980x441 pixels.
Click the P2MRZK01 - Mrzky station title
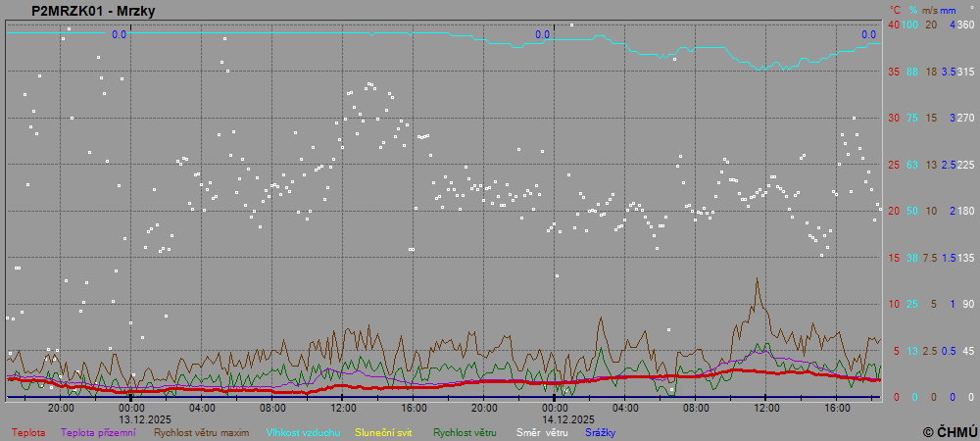(x=92, y=12)
